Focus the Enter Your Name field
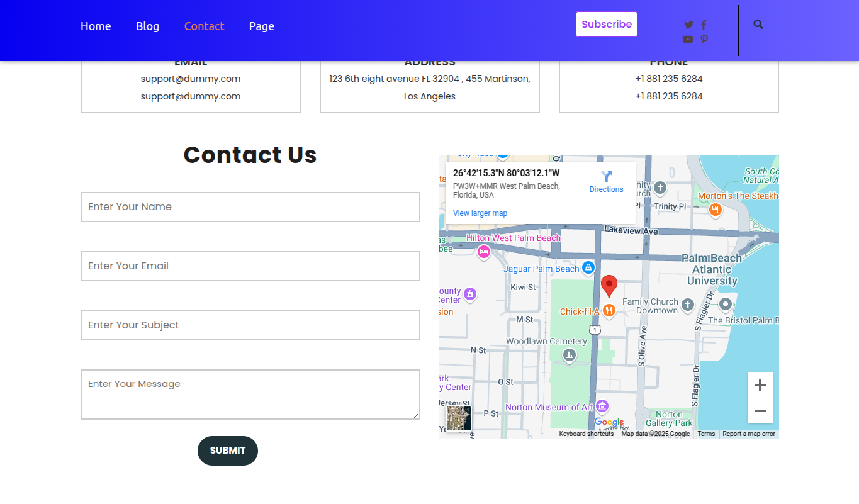The height and width of the screenshot is (504, 859). point(250,207)
